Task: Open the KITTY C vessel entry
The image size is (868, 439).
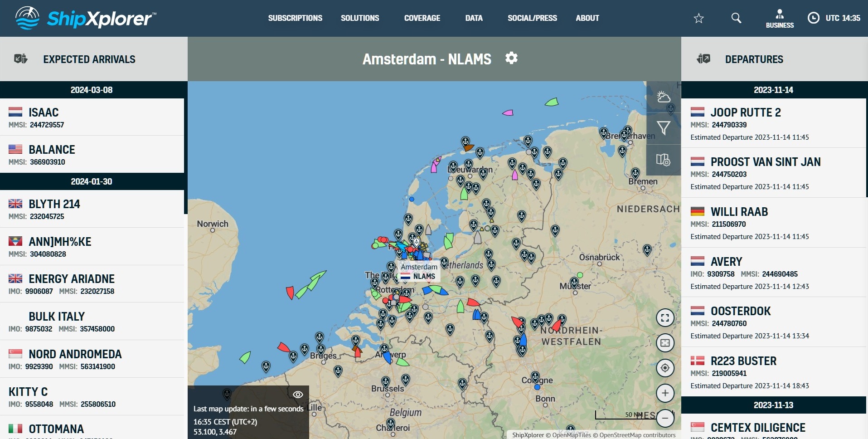Action: [92, 397]
